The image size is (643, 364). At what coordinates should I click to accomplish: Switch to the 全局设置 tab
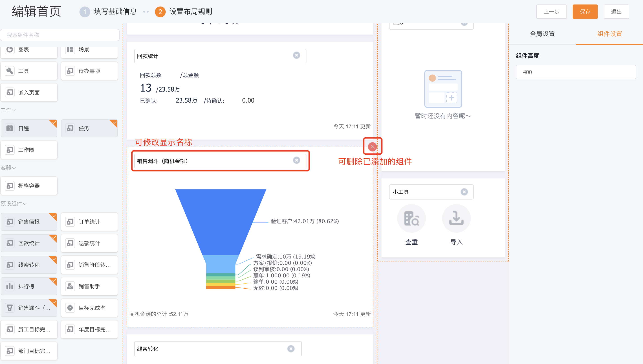click(542, 34)
